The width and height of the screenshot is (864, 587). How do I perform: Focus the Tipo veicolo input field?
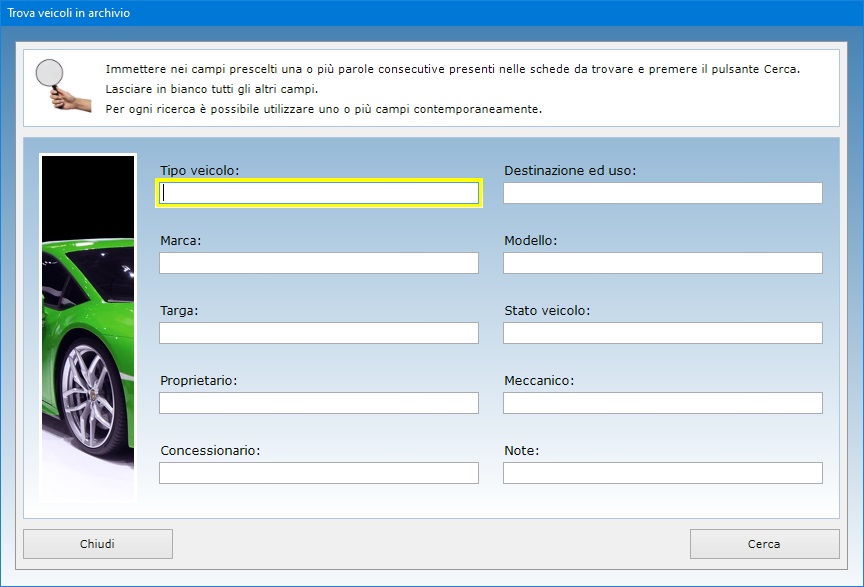click(x=319, y=193)
